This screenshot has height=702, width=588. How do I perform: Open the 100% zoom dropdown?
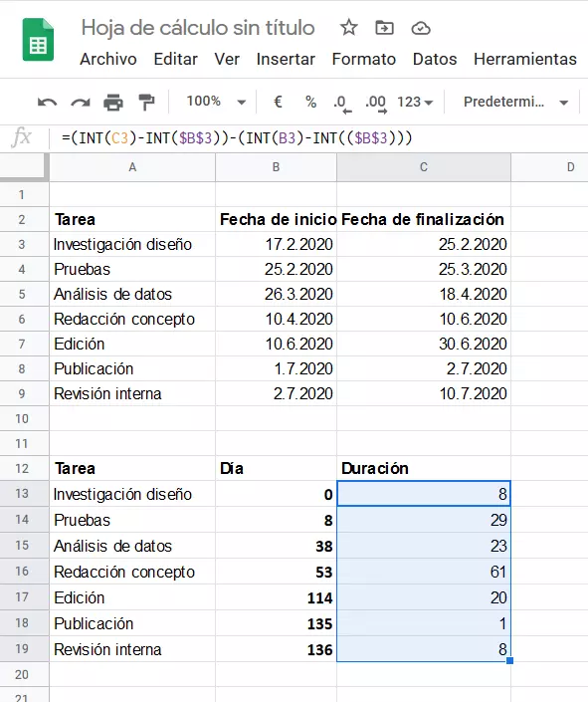[x=216, y=102]
